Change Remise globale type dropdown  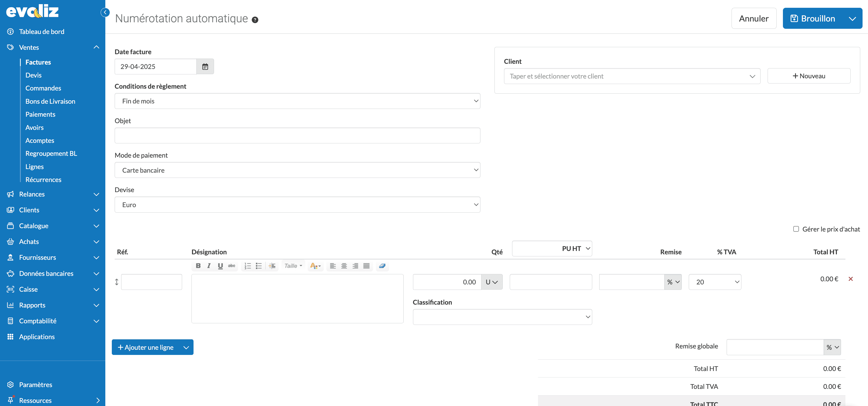click(x=832, y=347)
